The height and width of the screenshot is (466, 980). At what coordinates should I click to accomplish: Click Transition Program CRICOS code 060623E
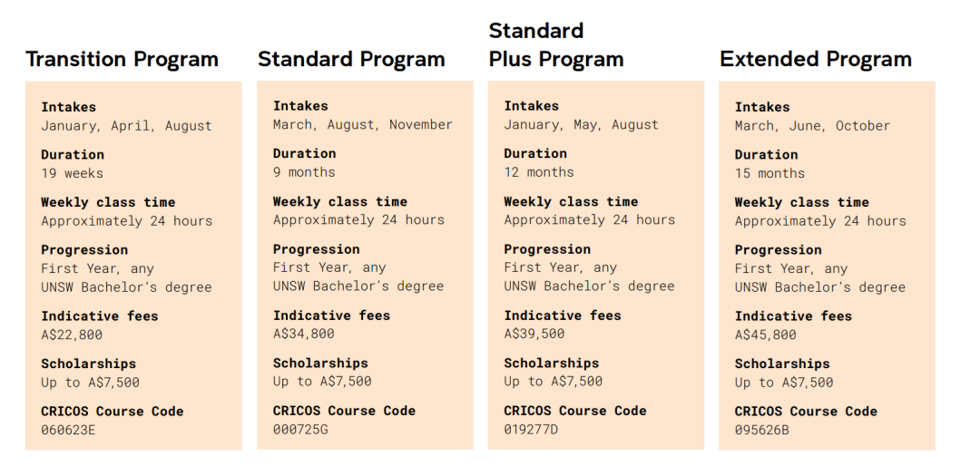pyautogui.click(x=68, y=430)
